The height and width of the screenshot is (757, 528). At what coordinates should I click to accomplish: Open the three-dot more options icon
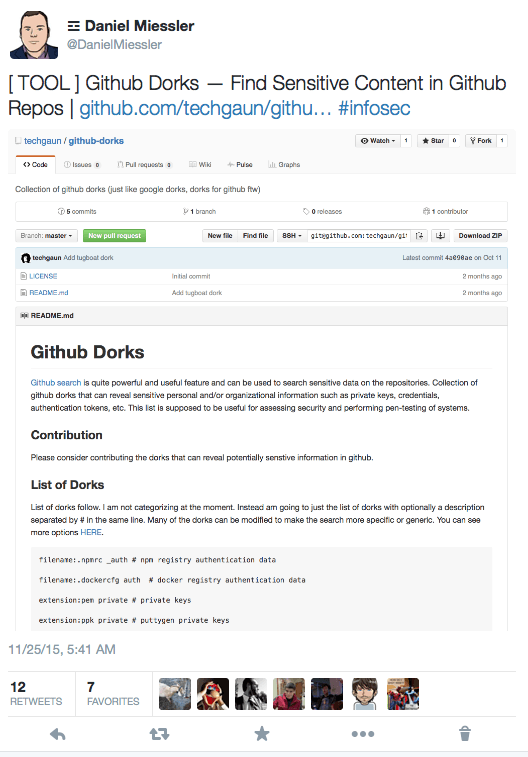click(x=363, y=734)
